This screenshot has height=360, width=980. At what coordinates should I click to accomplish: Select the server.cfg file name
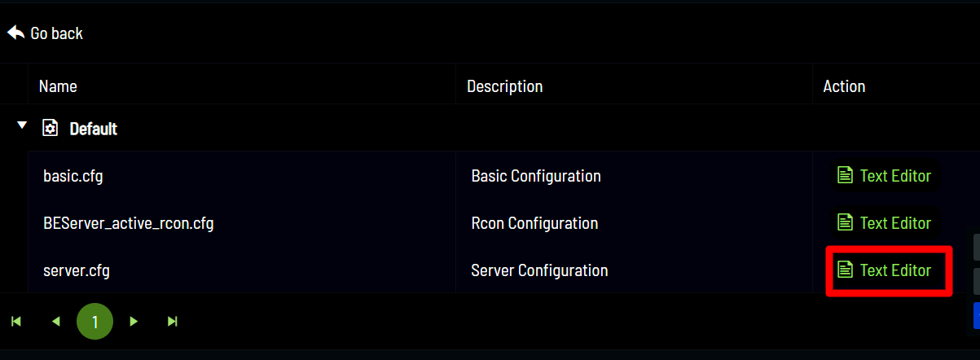pyautogui.click(x=76, y=270)
